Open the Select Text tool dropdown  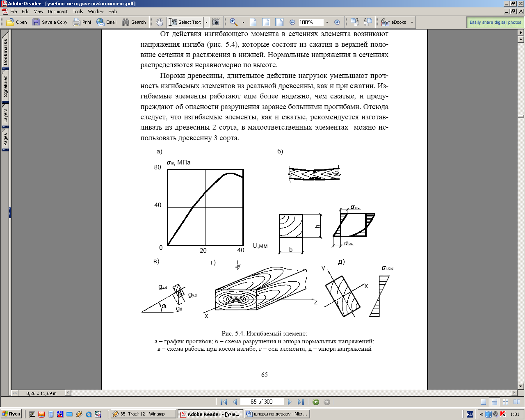(206, 22)
